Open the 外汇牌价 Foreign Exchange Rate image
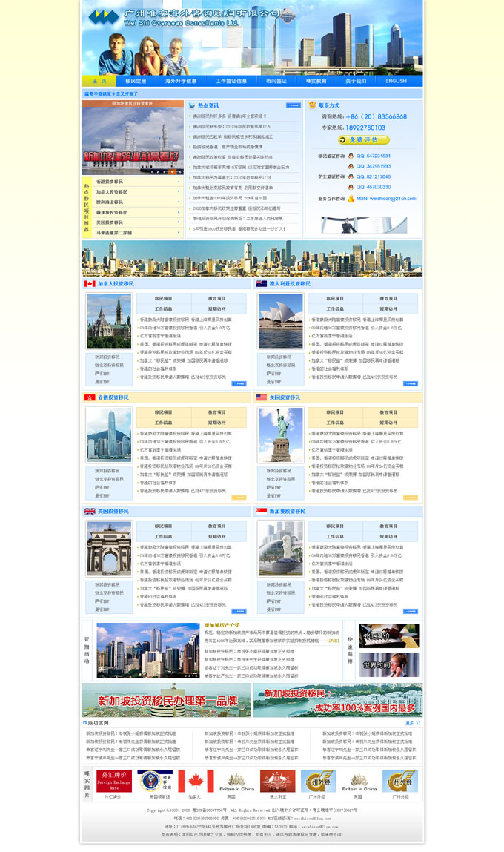This screenshot has width=504, height=852. click(114, 781)
